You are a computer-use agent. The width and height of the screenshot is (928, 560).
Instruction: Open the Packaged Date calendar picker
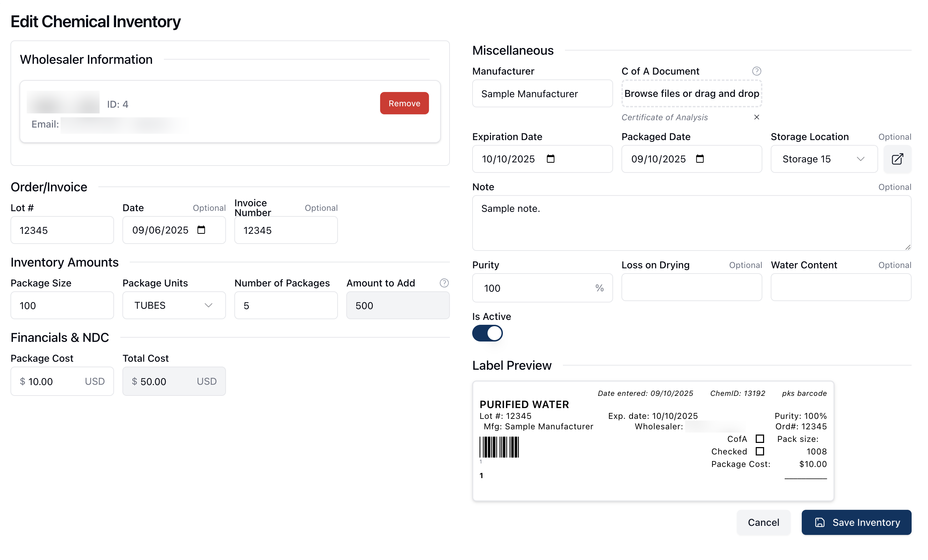click(x=699, y=159)
